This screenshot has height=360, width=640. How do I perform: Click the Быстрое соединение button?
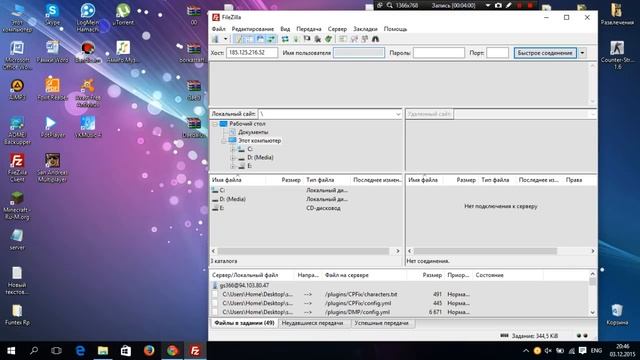pyautogui.click(x=545, y=53)
